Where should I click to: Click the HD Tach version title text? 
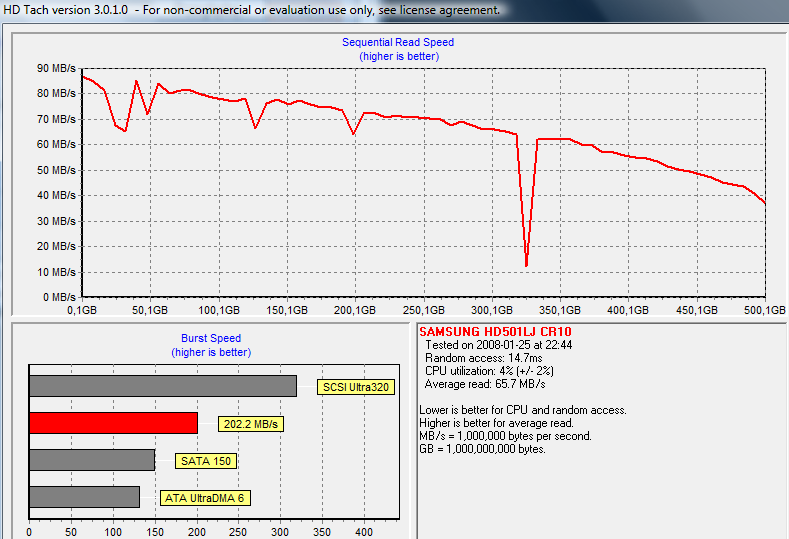(252, 10)
